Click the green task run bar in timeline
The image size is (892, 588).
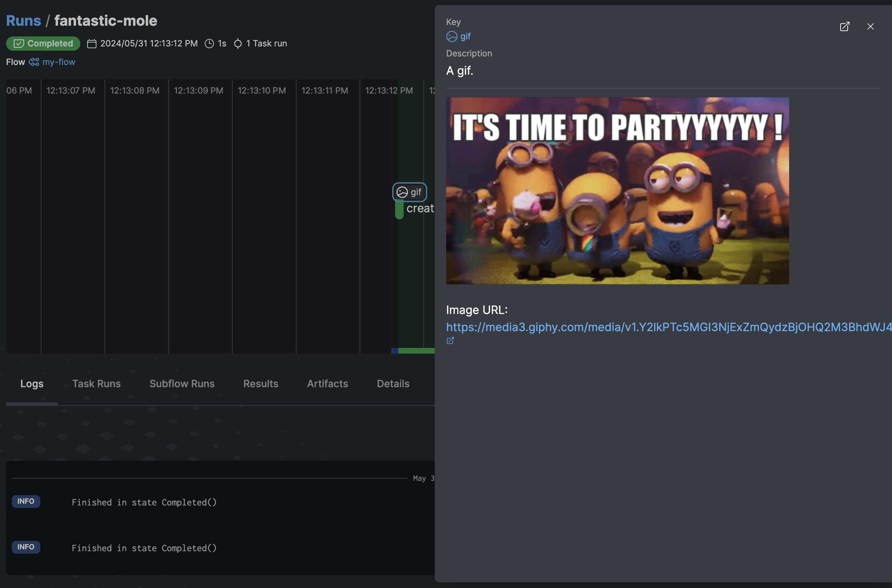click(399, 210)
